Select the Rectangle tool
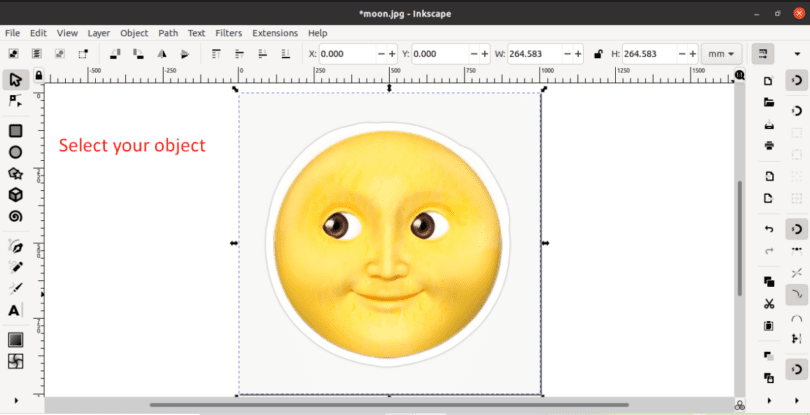Image resolution: width=810 pixels, height=415 pixels. pyautogui.click(x=15, y=131)
